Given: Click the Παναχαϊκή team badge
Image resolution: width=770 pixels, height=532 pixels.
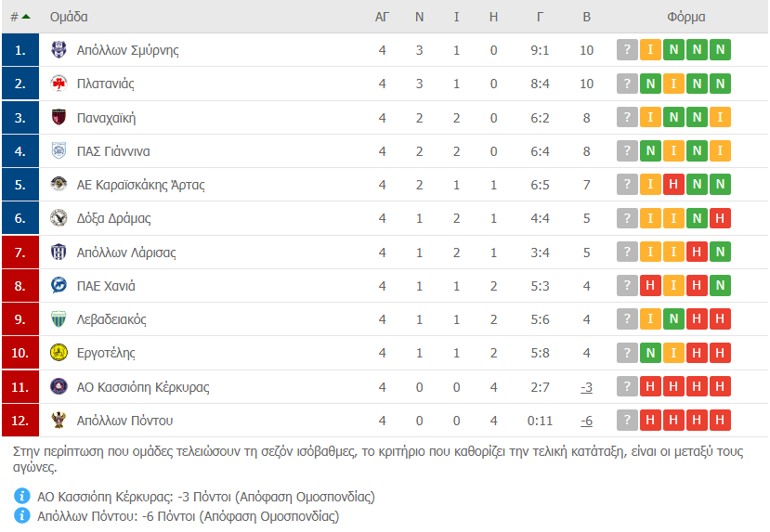Looking at the screenshot, I should point(59,118).
